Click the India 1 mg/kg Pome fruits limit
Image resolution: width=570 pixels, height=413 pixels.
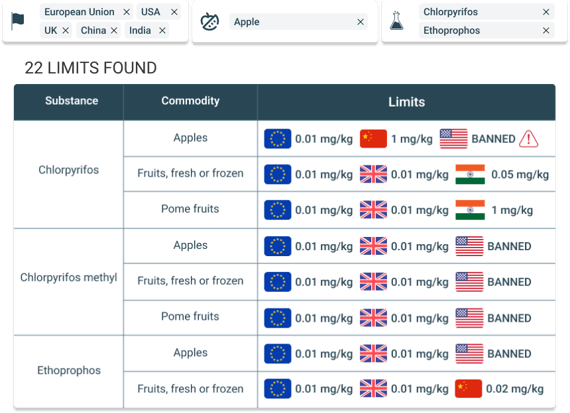[512, 210]
